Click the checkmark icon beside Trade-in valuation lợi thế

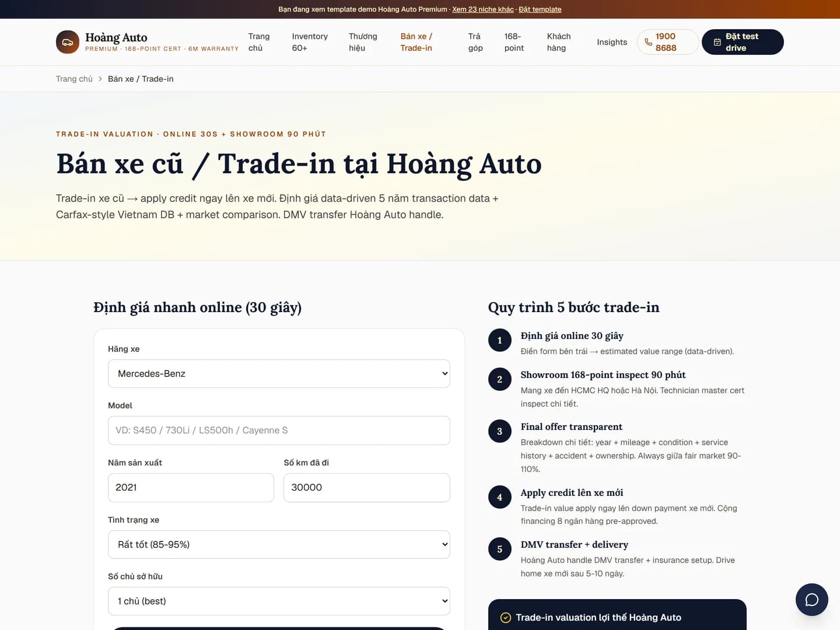tap(506, 618)
